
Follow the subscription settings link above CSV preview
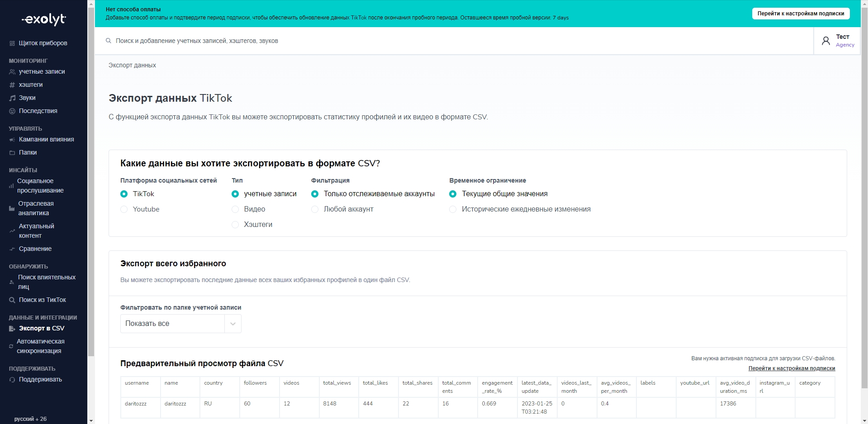pos(792,368)
